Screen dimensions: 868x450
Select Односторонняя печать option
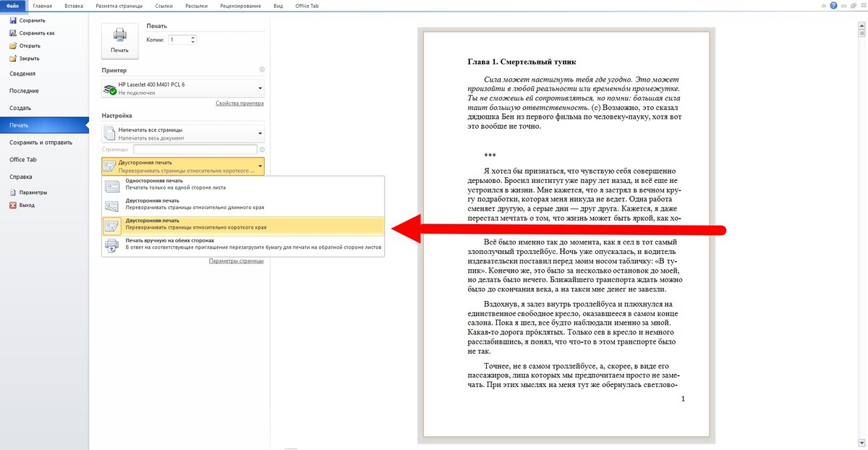tap(242, 184)
